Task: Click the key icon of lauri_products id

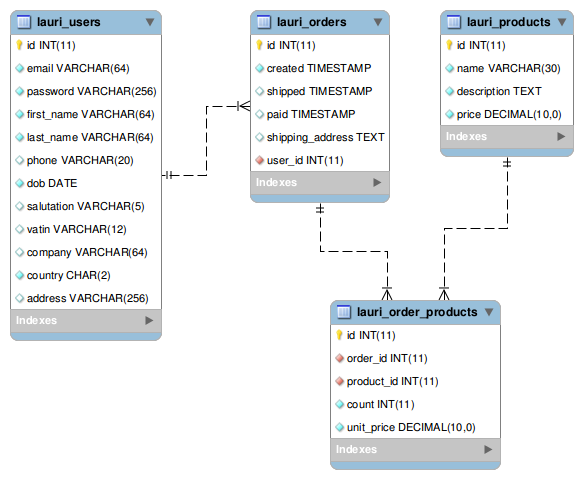Action: pos(449,45)
